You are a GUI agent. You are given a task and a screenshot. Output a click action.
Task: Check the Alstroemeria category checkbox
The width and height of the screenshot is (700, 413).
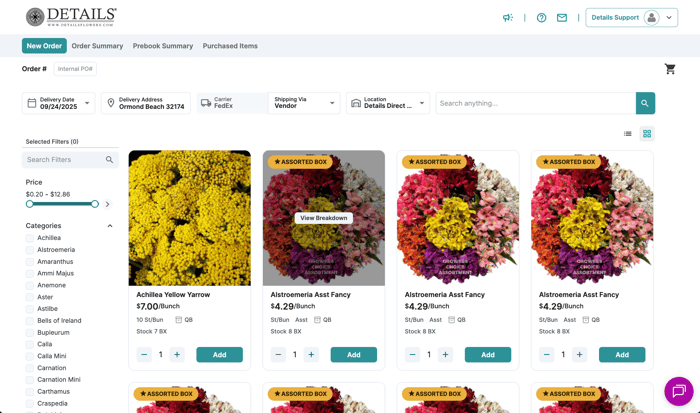[x=30, y=250]
